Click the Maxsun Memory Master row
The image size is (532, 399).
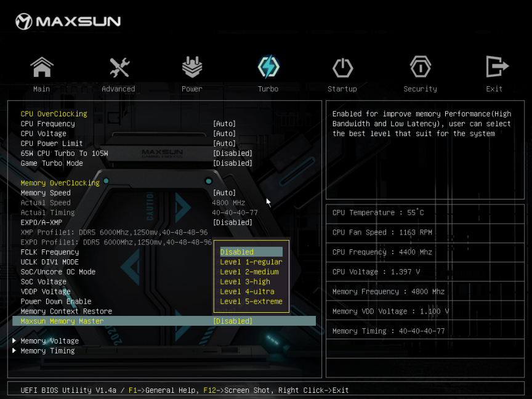point(62,321)
